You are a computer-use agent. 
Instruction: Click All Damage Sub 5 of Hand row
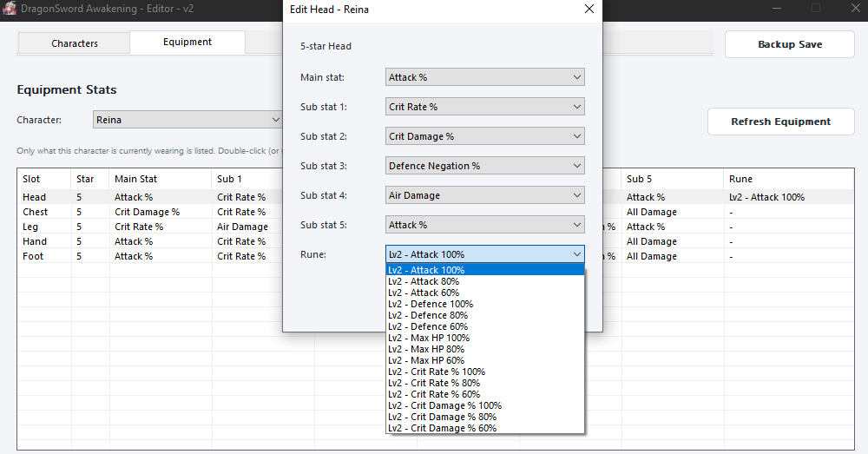coord(652,241)
